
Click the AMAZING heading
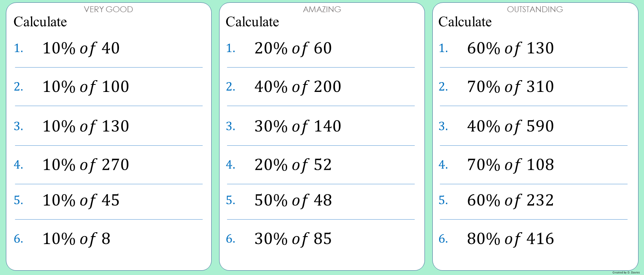coord(322,9)
